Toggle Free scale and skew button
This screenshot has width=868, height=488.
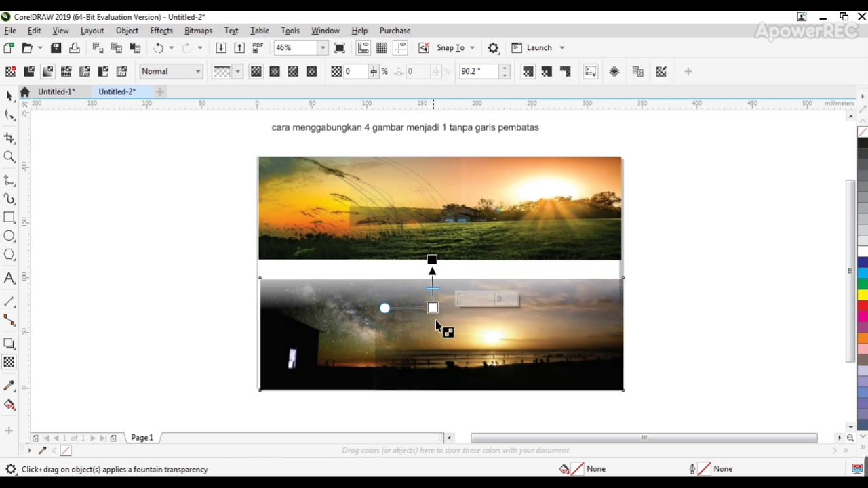point(591,71)
